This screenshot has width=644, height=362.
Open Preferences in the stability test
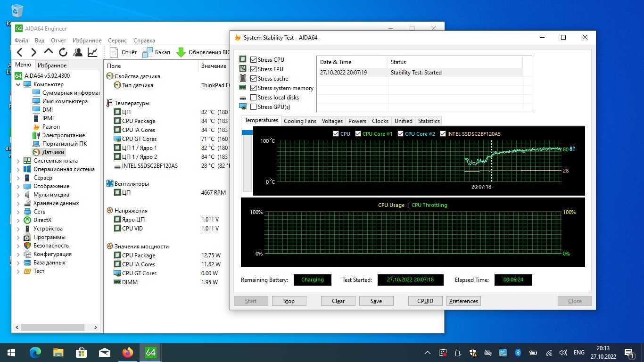pyautogui.click(x=463, y=301)
